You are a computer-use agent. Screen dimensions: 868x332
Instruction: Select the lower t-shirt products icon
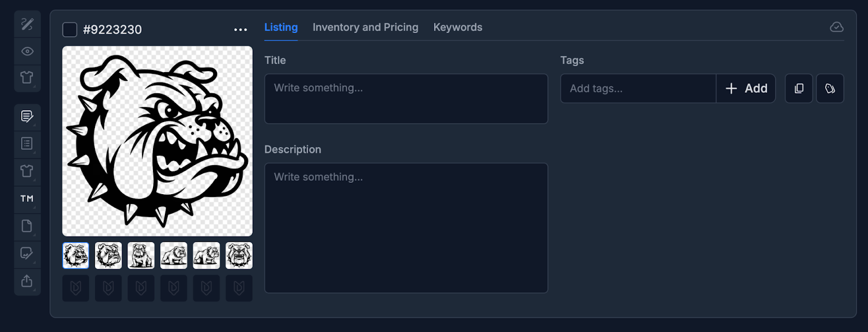click(27, 171)
